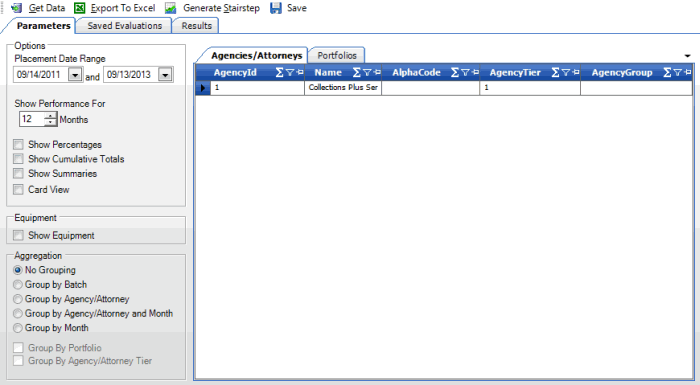The width and height of the screenshot is (700, 385).
Task: Open the end date 09/13/2013 calendar dropdown
Action: pyautogui.click(x=165, y=75)
